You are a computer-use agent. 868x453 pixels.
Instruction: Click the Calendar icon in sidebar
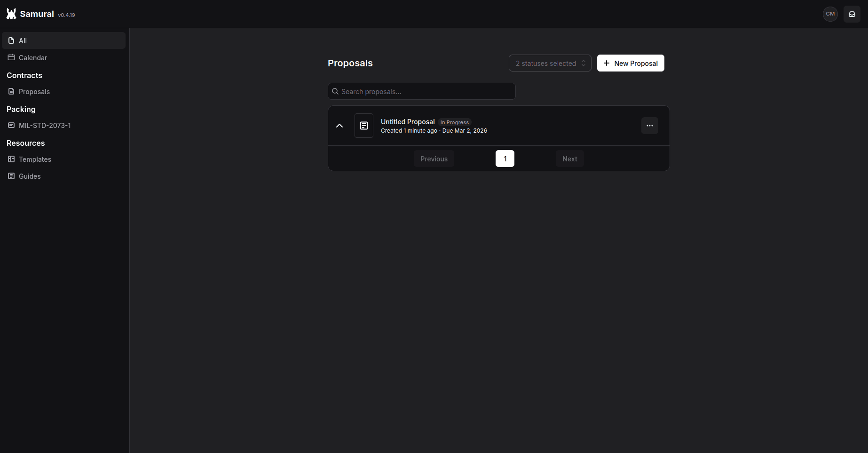point(11,57)
